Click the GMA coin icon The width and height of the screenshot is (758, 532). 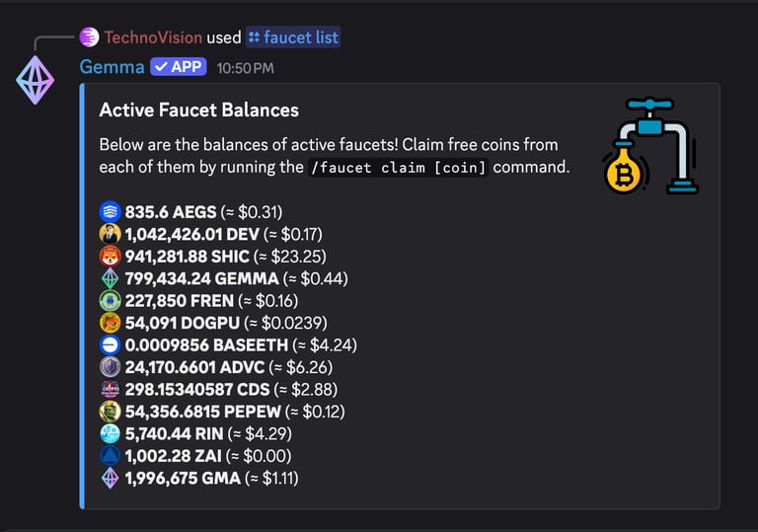tap(110, 479)
